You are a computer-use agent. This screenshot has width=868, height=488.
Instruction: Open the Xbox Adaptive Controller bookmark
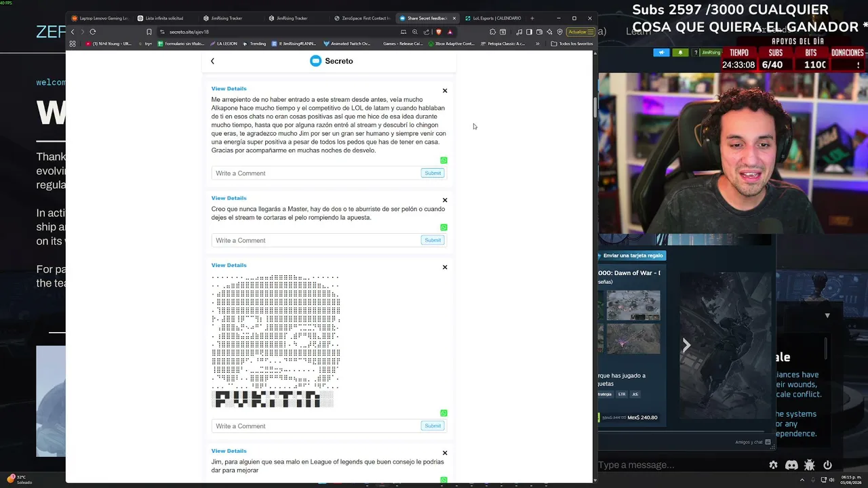(x=451, y=44)
